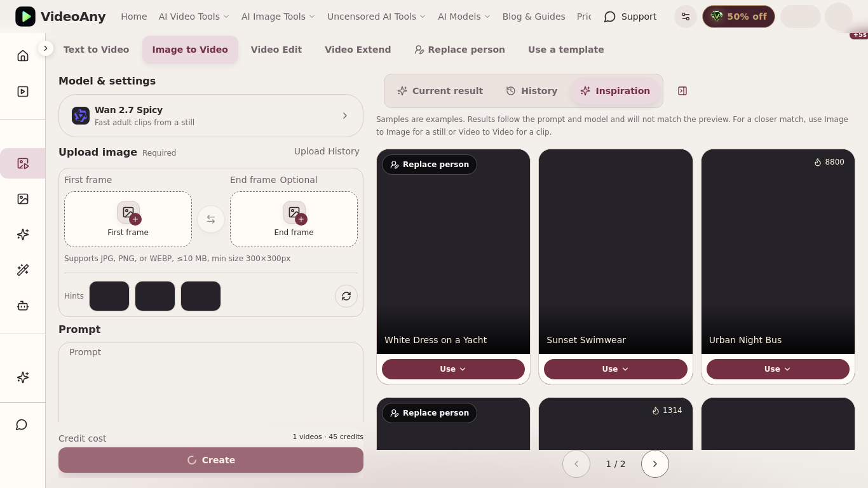
Task: Open the chat bubble sidebar icon
Action: [x=22, y=424]
